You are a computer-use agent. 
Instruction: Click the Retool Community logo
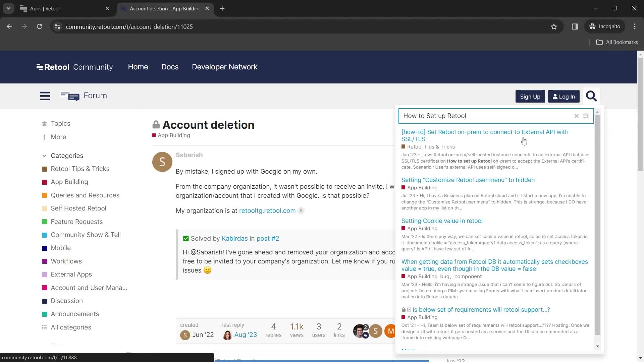(x=74, y=67)
